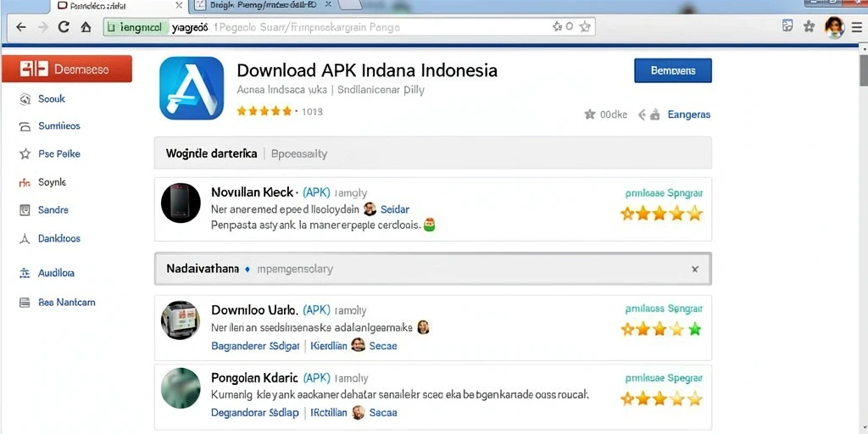This screenshot has height=434, width=868.
Task: Click the star rating under the app title
Action: [264, 111]
